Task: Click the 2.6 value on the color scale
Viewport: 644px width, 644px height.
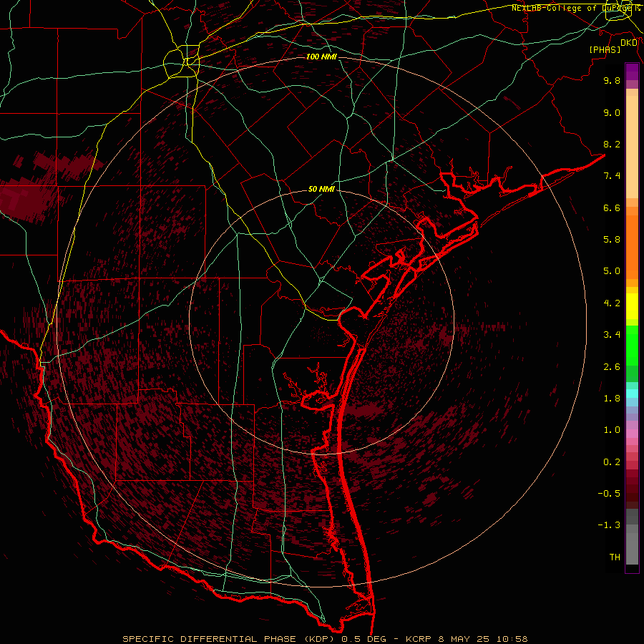Action: [612, 367]
